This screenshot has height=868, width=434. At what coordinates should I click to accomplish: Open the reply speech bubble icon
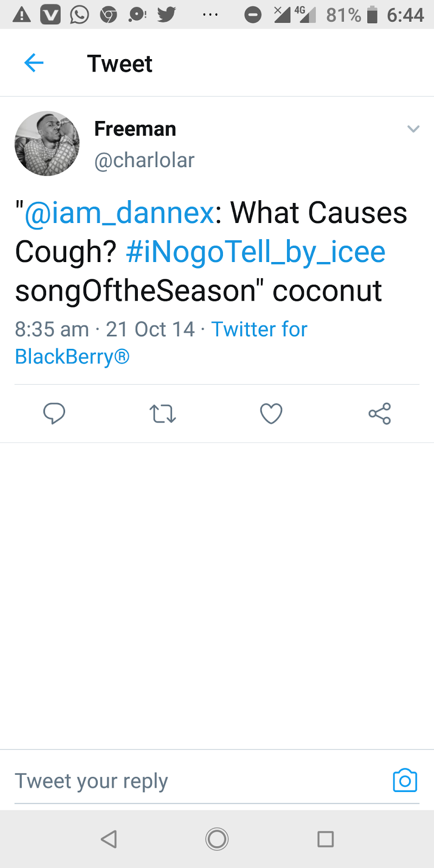coord(54,413)
